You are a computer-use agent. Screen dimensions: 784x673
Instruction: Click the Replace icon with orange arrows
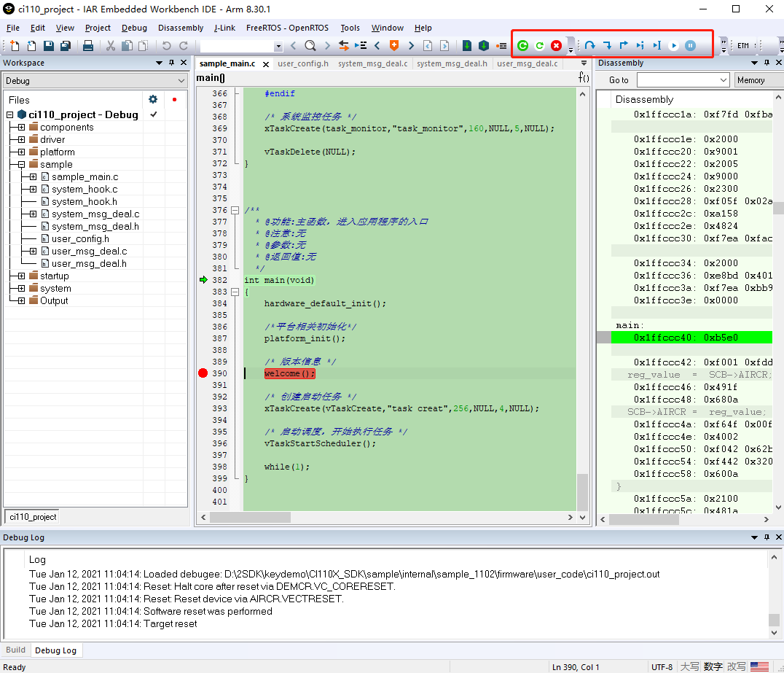[343, 46]
